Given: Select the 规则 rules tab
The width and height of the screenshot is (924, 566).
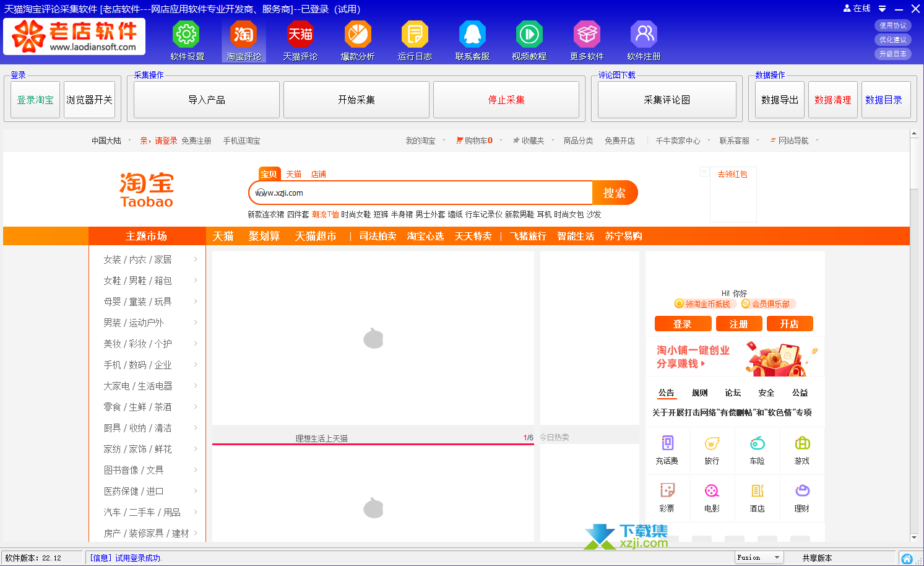Looking at the screenshot, I should tap(699, 393).
